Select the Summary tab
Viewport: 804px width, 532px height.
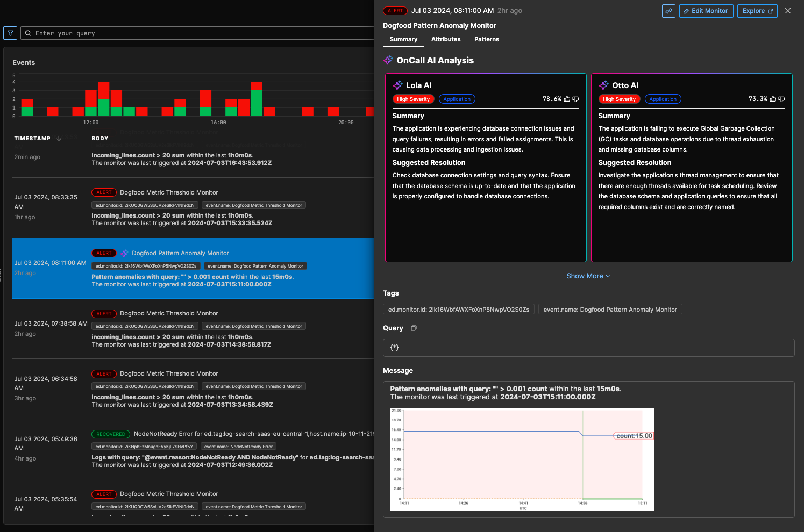[403, 39]
